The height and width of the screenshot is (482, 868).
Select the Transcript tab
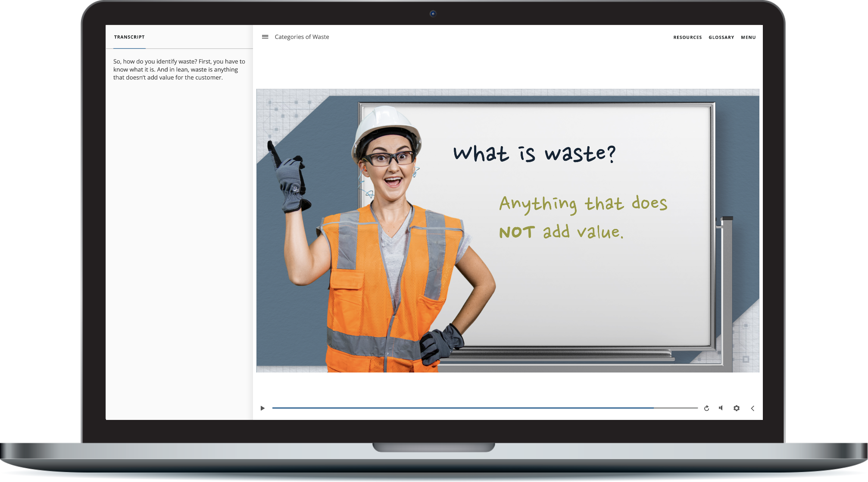point(129,37)
